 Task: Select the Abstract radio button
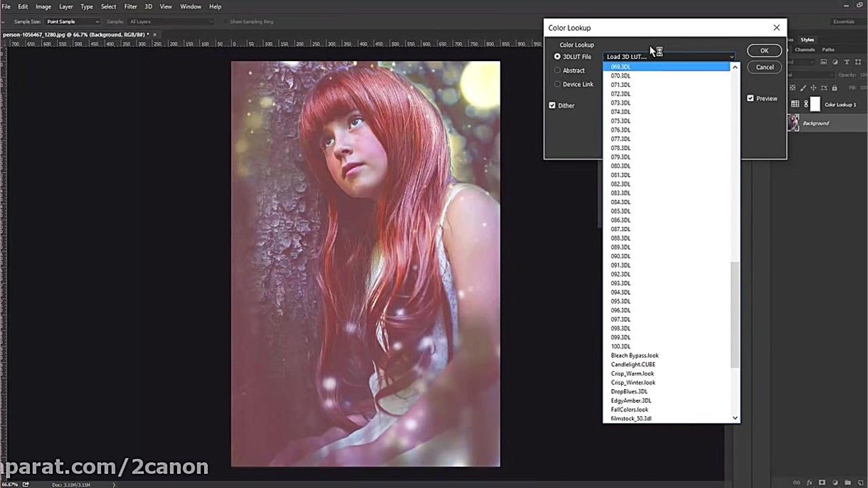coord(557,70)
